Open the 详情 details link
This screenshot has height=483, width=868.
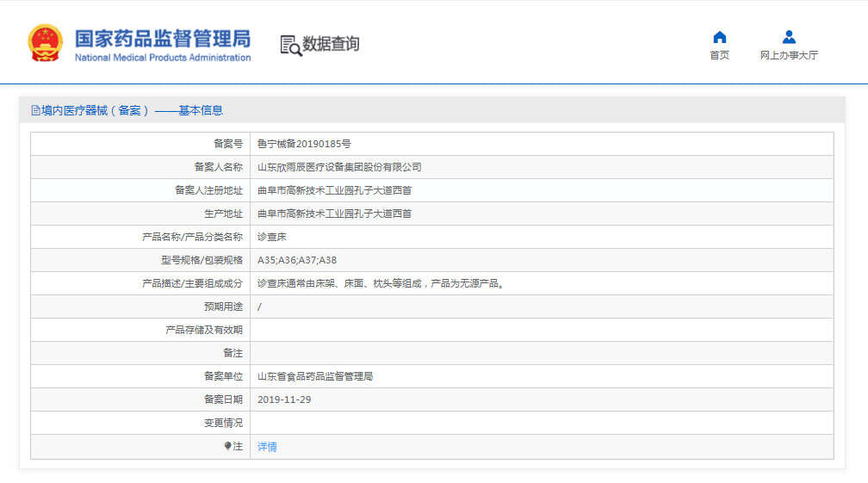pos(267,447)
